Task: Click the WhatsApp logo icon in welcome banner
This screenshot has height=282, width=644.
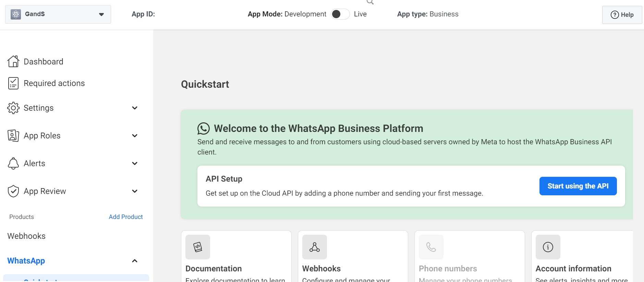Action: click(204, 128)
